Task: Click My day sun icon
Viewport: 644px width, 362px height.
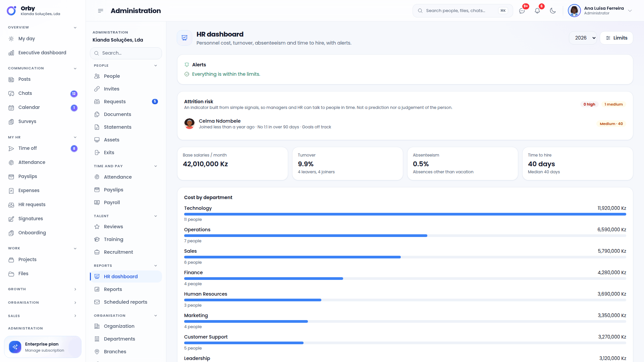Action: [x=11, y=39]
